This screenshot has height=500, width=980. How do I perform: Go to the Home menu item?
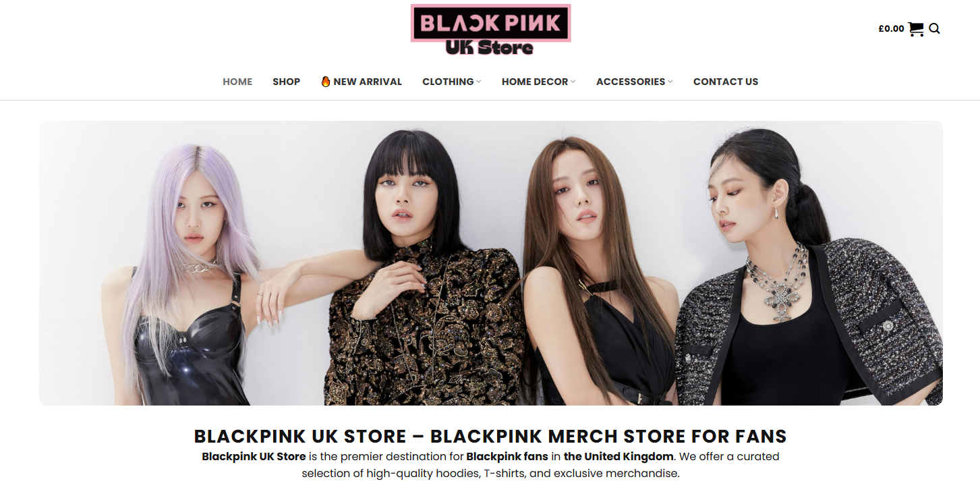point(237,82)
